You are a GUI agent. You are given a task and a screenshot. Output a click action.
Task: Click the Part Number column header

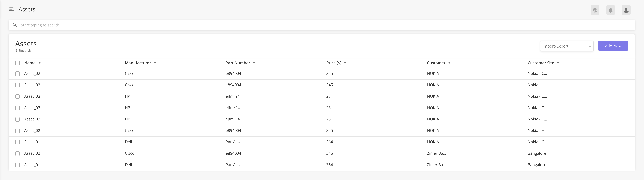[x=238, y=63]
